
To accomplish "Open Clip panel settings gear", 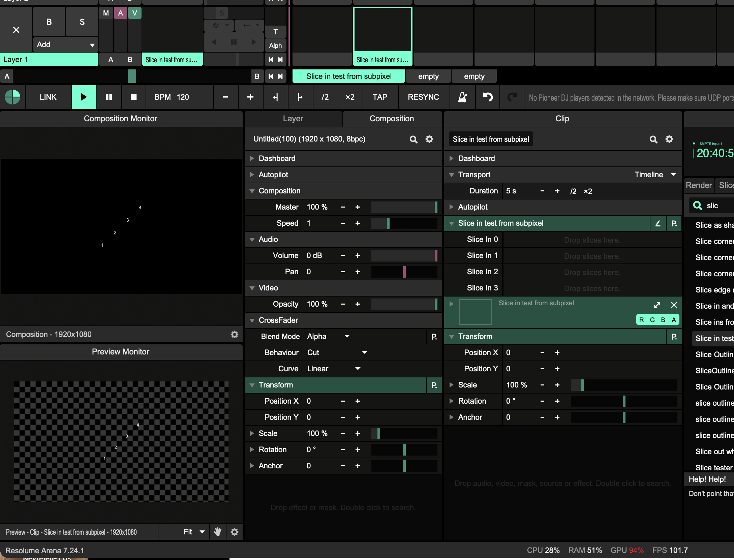I will point(669,139).
